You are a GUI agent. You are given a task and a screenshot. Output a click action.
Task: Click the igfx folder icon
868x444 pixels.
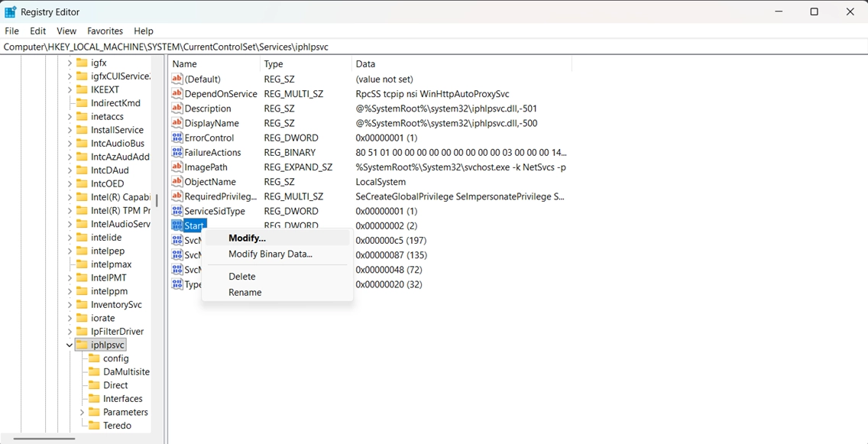(x=82, y=63)
